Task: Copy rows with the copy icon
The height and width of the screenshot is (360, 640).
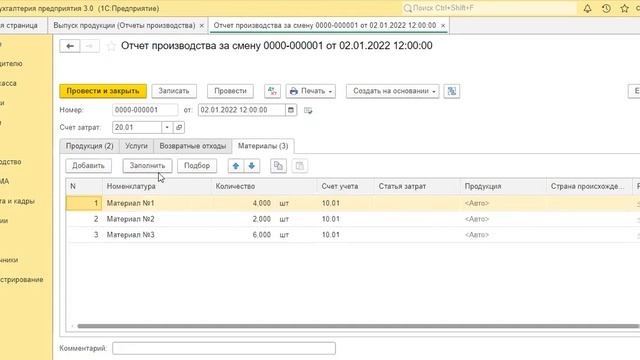Action: tap(278, 166)
